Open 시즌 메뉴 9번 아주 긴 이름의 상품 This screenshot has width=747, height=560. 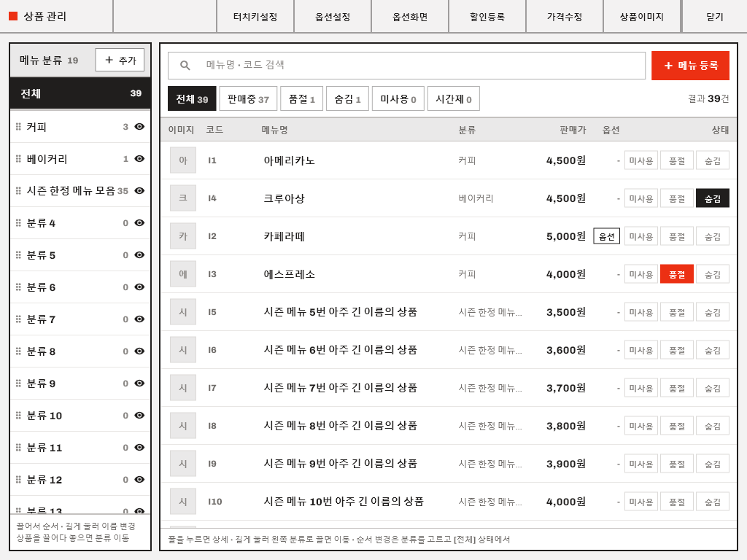(x=340, y=463)
